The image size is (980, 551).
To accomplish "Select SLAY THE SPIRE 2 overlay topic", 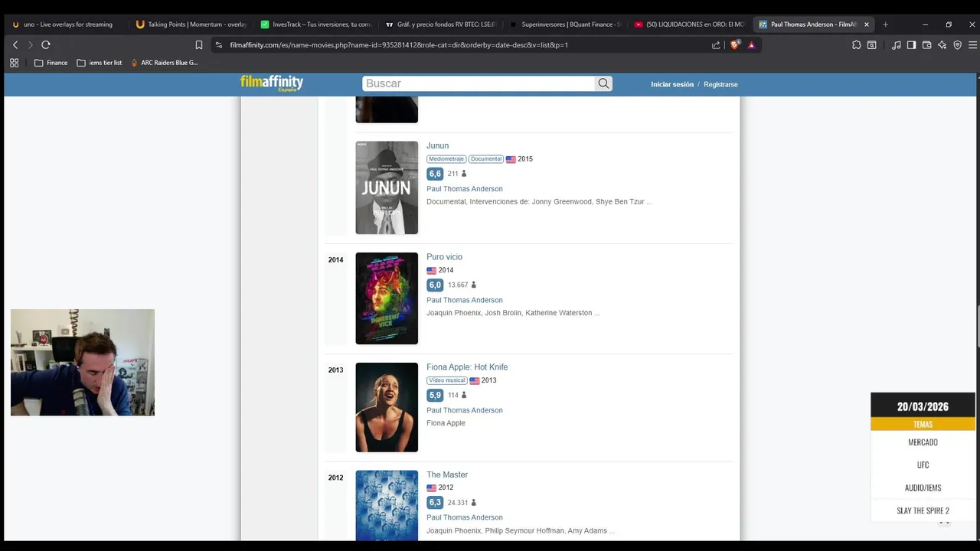I will coord(923,510).
